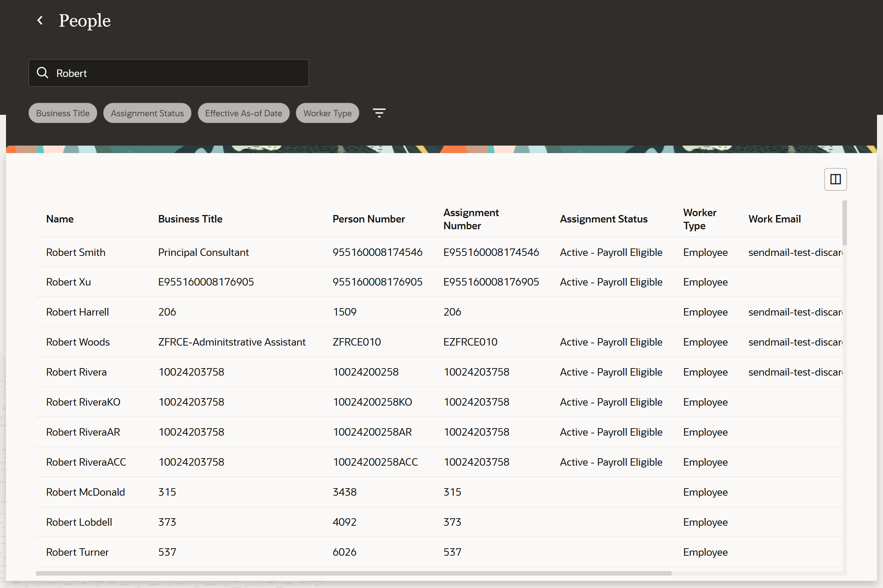Click the search magnifier icon

coord(43,73)
